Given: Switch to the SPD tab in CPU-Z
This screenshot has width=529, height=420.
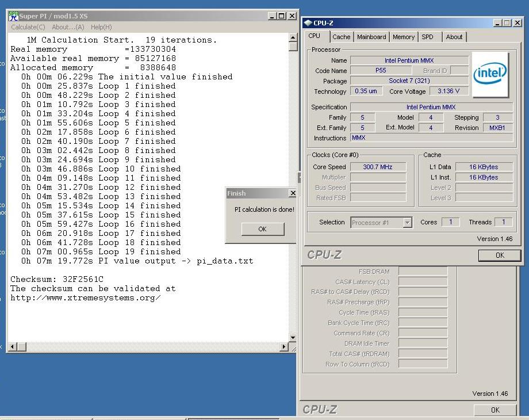Looking at the screenshot, I should tap(427, 37).
